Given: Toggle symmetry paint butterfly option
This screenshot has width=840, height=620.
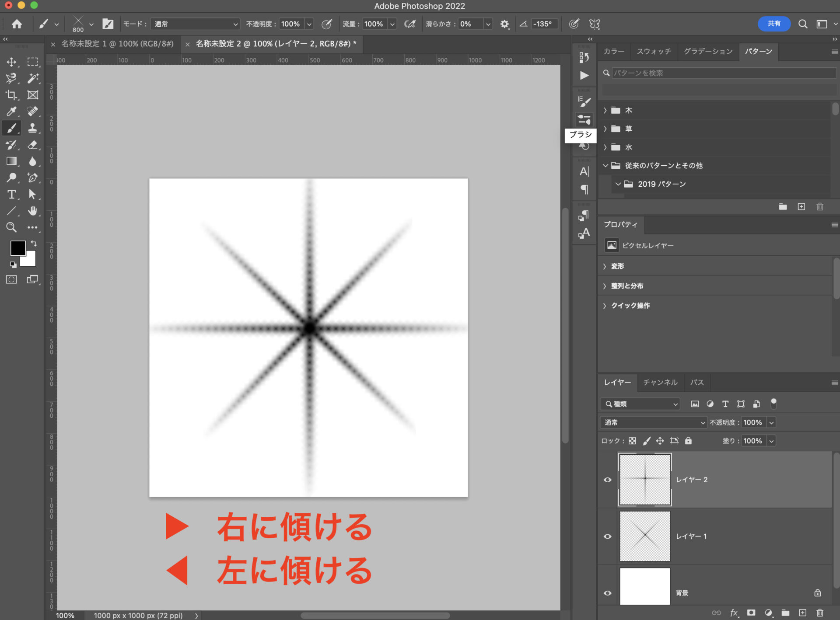Looking at the screenshot, I should (595, 24).
